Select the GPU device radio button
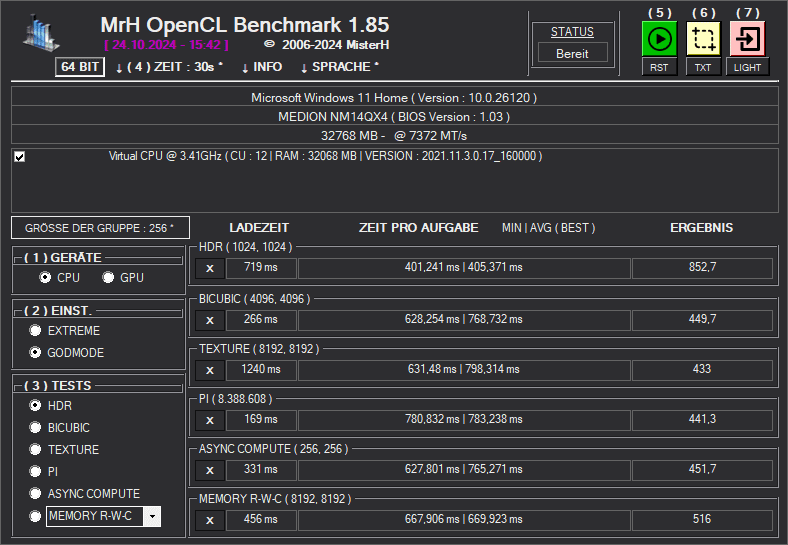Image resolution: width=788 pixels, height=545 pixels. (x=108, y=278)
